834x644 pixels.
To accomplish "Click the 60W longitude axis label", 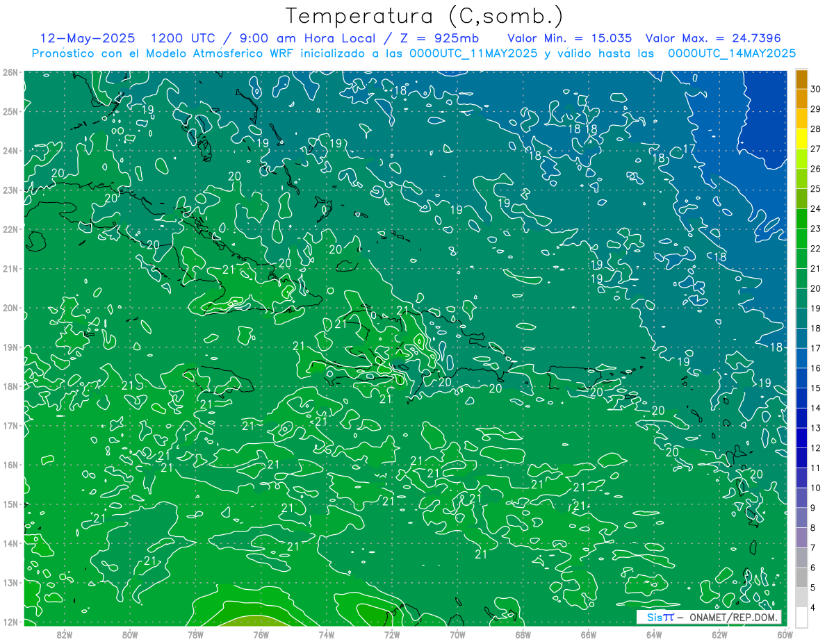I will click(x=785, y=634).
